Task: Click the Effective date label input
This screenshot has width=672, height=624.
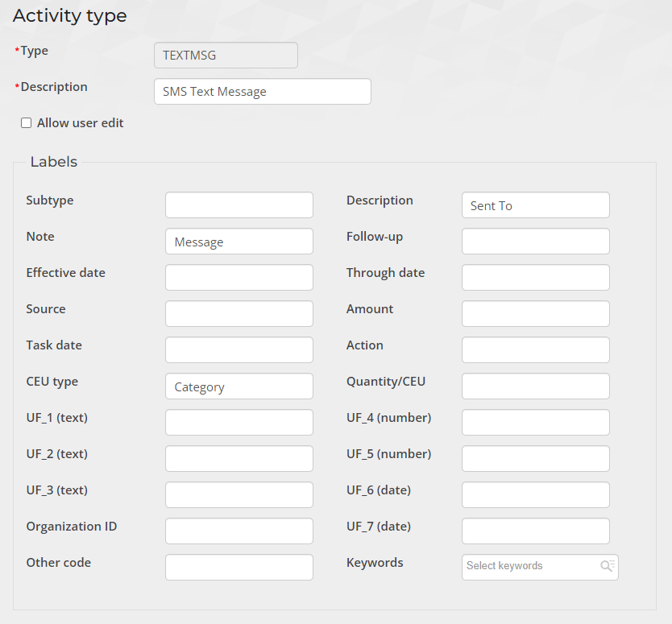Action: (x=239, y=278)
